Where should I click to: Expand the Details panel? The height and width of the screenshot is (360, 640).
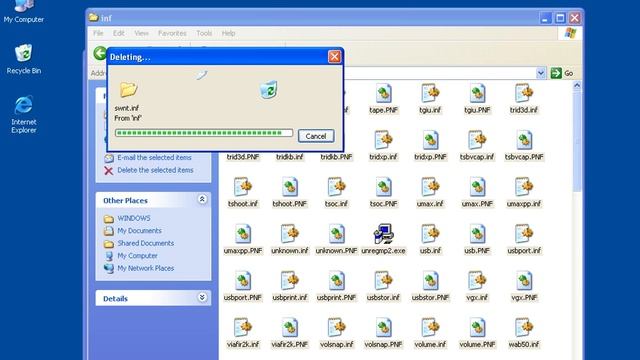(x=202, y=298)
